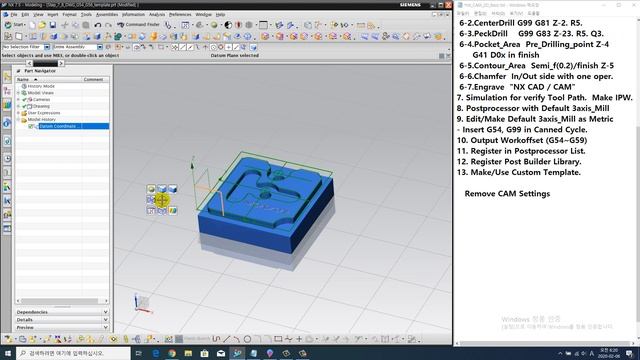The height and width of the screenshot is (360, 640).
Task: Open the Insert menu
Action: click(53, 15)
